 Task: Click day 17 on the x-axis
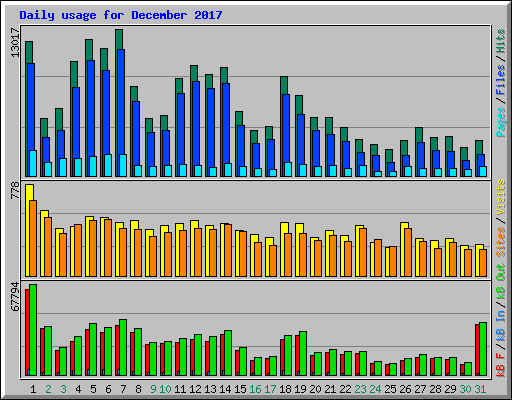coord(270,389)
